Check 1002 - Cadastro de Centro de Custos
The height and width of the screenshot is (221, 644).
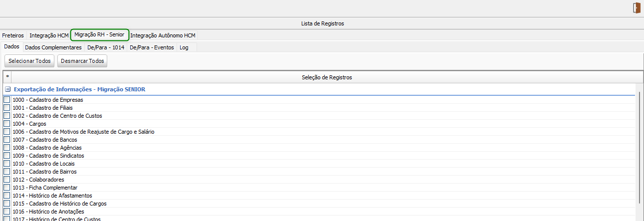click(x=6, y=116)
